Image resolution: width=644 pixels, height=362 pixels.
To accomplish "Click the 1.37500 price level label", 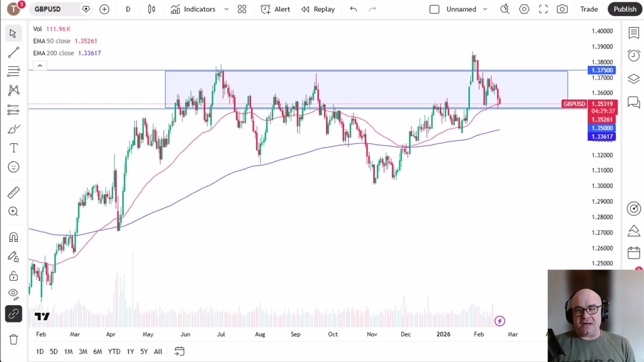I will pyautogui.click(x=602, y=70).
